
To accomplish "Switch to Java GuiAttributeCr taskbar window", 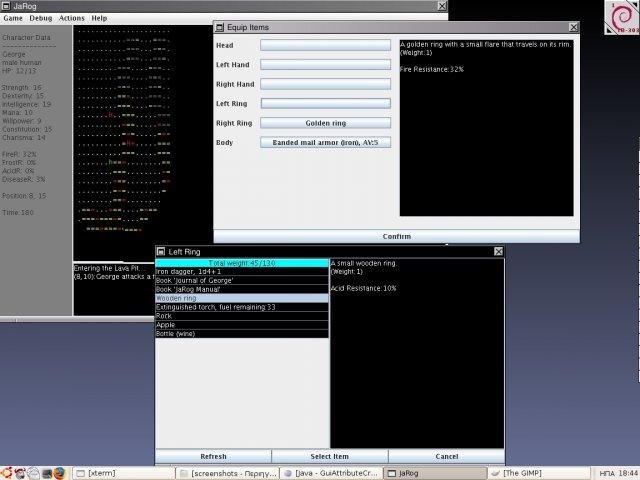I will coord(331,473).
